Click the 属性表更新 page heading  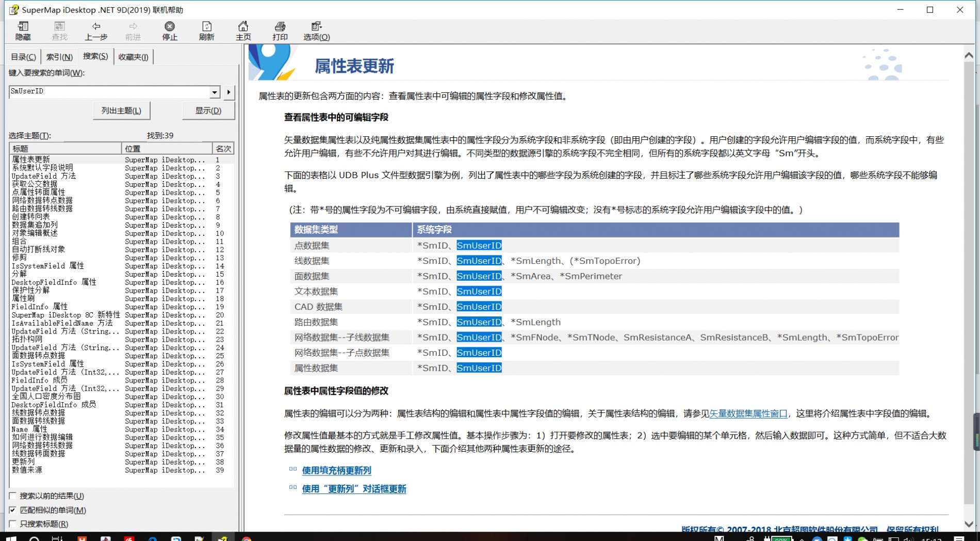point(354,66)
